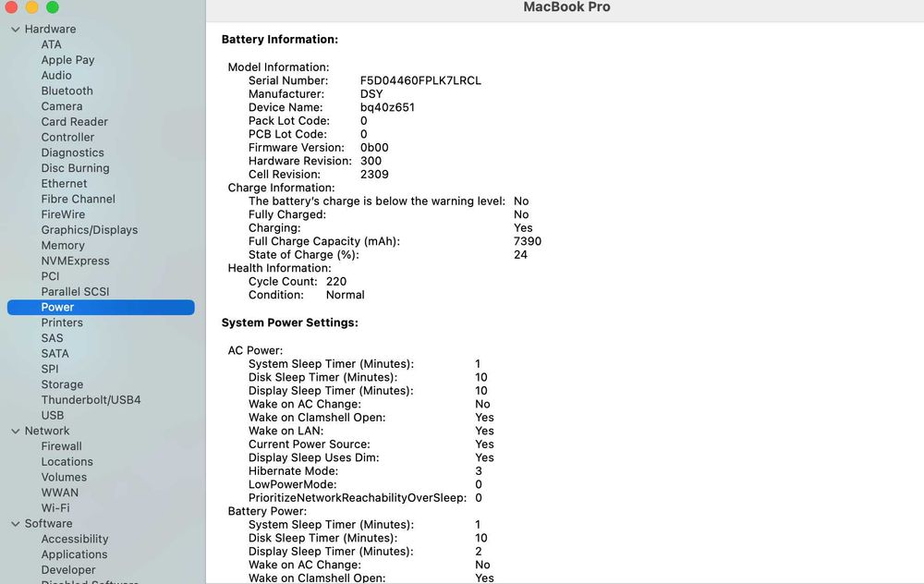Select Locations under Network

[x=67, y=461]
